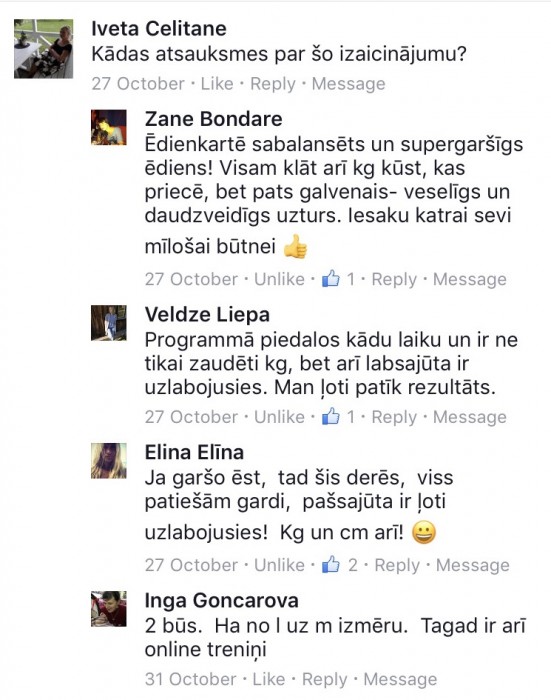This screenshot has height=700, width=551.
Task: Reply to Zane Bondare's comment
Action: coord(394,279)
